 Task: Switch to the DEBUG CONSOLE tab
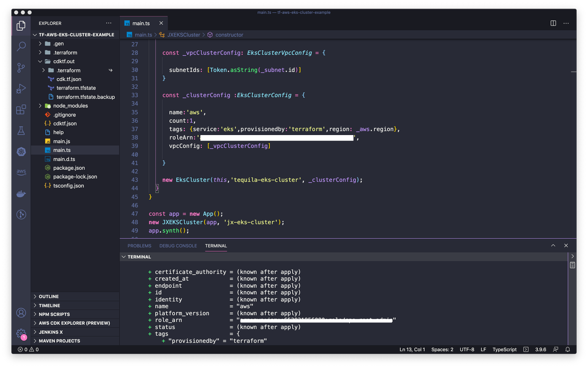[178, 246]
